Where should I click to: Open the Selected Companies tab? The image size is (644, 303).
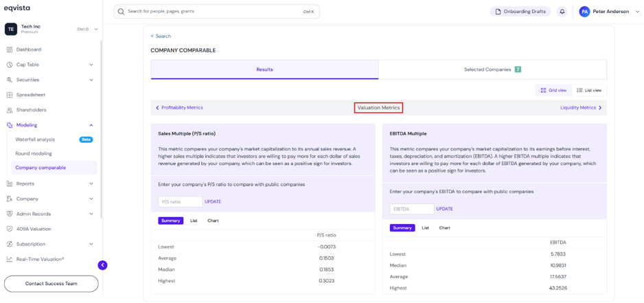pyautogui.click(x=492, y=69)
